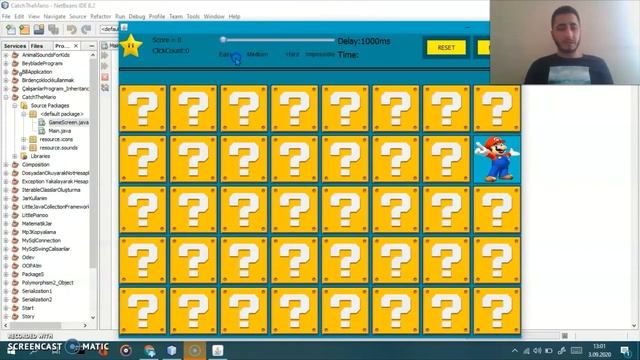Open the notification center icon in taskbar
The image size is (640, 360).
[x=625, y=351]
